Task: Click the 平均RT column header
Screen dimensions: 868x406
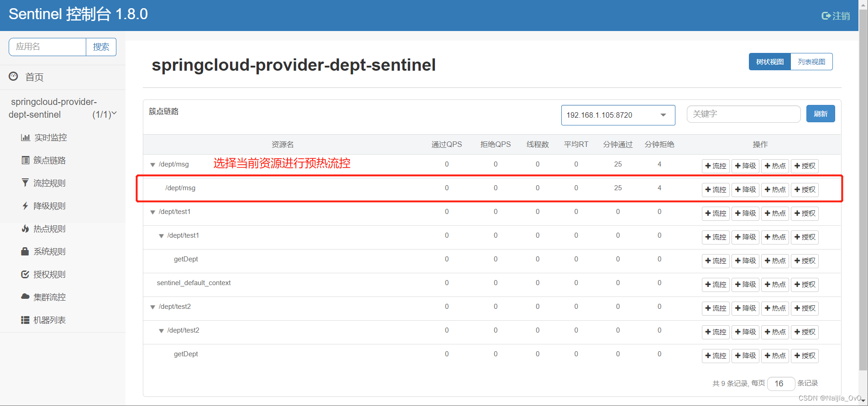Action: coord(576,144)
